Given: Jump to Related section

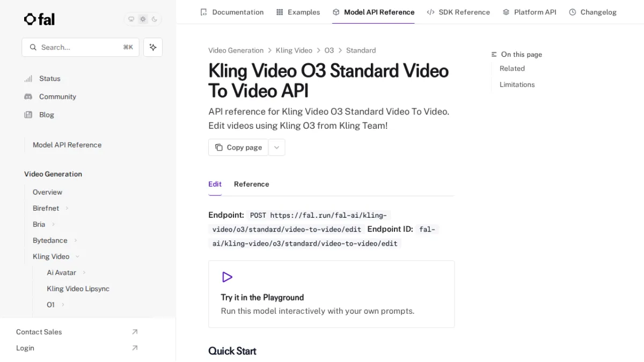Looking at the screenshot, I should pos(512,69).
